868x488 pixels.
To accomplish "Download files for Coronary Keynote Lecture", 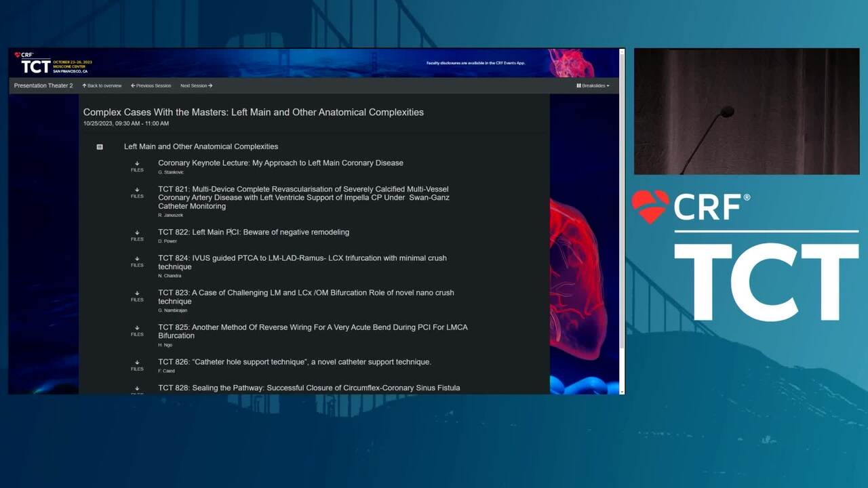I will (137, 166).
